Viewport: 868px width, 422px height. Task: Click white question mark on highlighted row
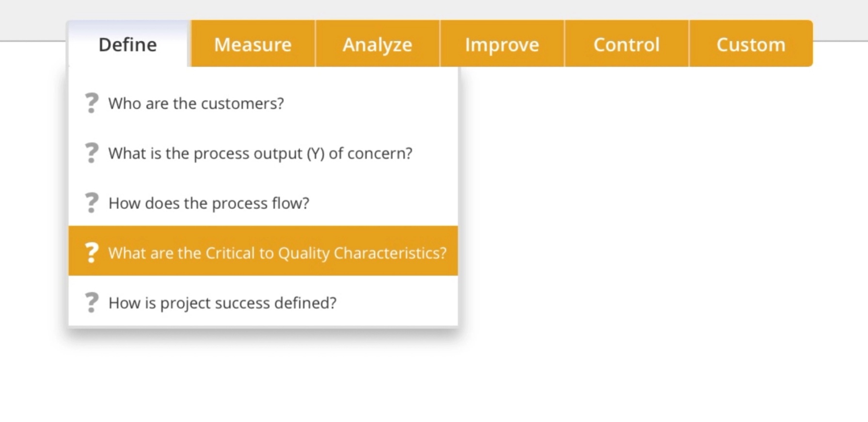92,252
